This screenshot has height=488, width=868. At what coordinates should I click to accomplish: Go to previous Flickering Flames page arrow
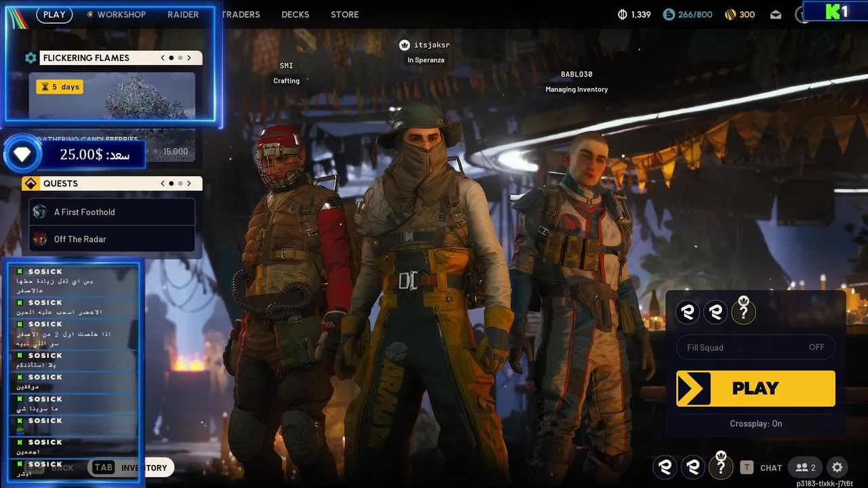point(163,58)
